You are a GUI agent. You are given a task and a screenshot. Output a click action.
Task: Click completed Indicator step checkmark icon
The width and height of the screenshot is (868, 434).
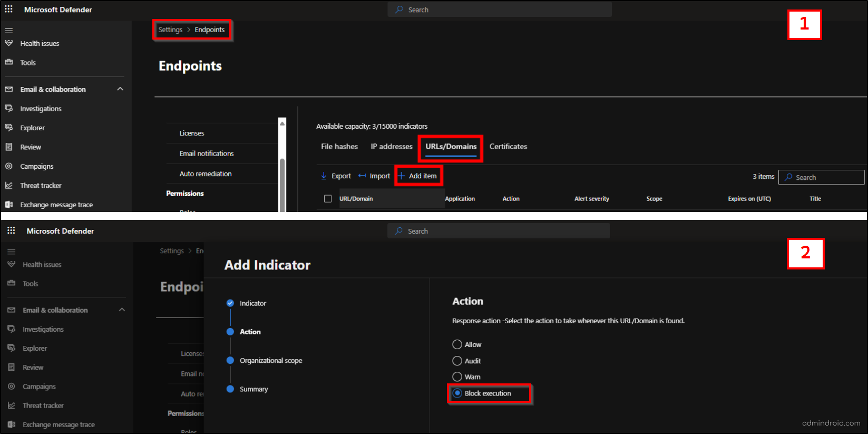click(230, 303)
